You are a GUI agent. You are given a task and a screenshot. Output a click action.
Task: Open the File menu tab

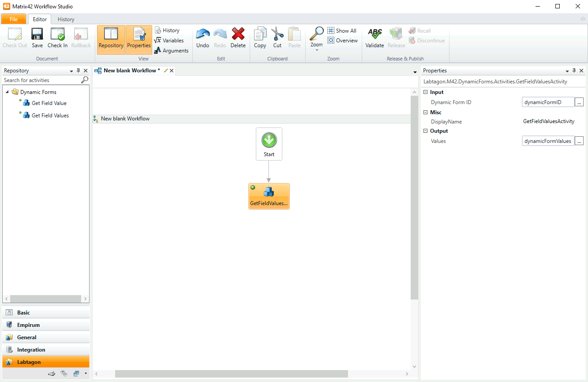pos(14,19)
